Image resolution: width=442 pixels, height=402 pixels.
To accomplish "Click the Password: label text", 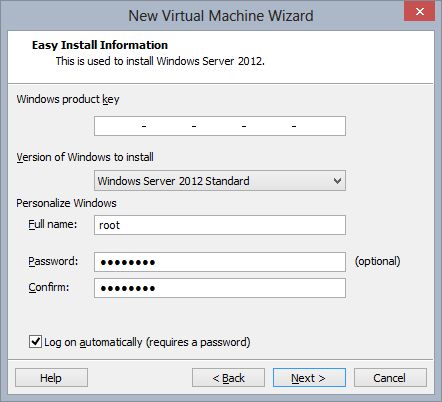I will point(53,261).
